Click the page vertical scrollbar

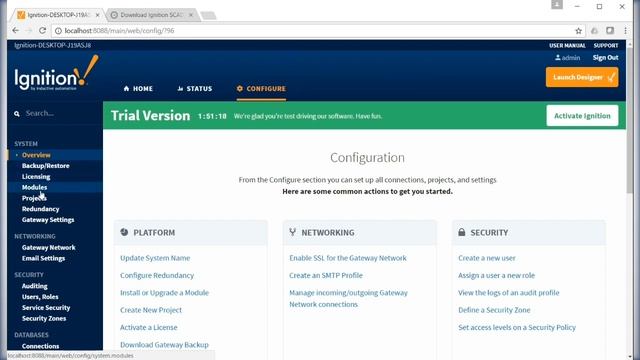pos(630,122)
